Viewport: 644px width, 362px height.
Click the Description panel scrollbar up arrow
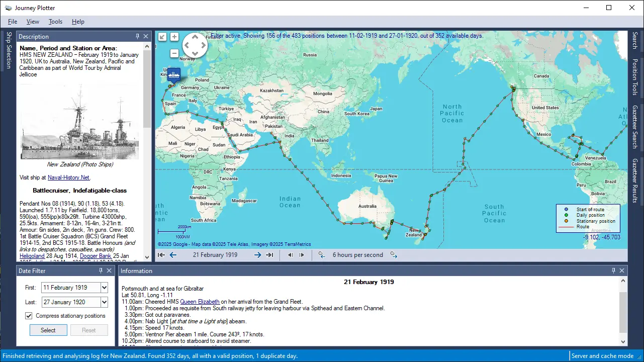147,46
